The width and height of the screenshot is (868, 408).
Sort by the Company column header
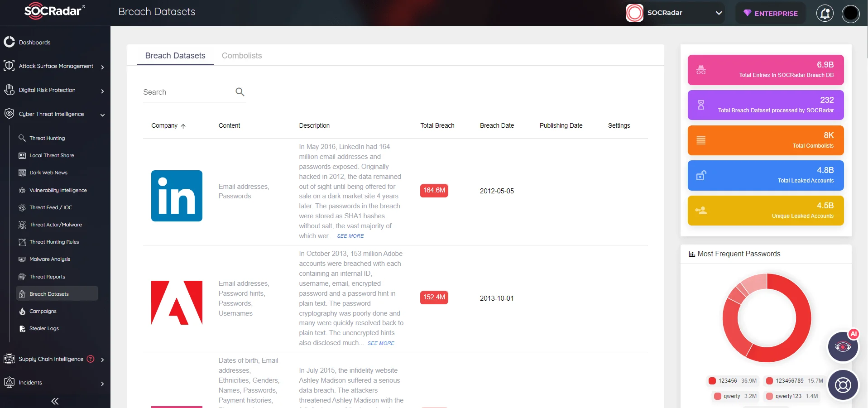pos(168,125)
